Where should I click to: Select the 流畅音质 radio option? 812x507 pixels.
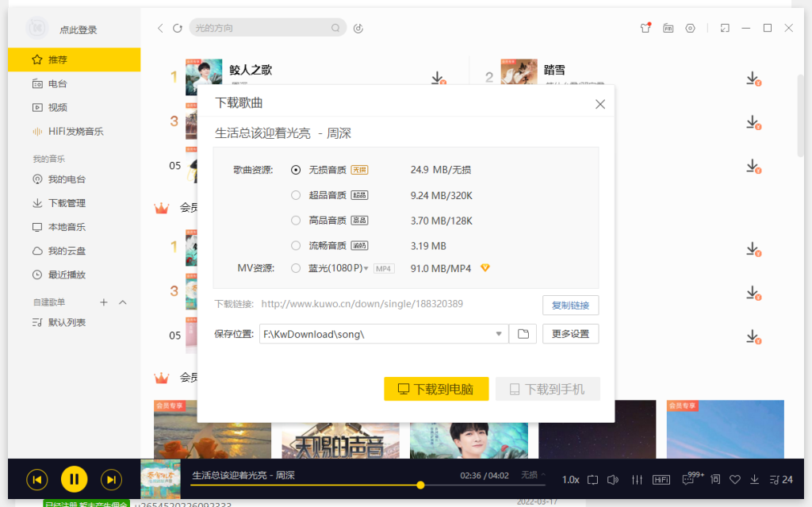coord(296,246)
